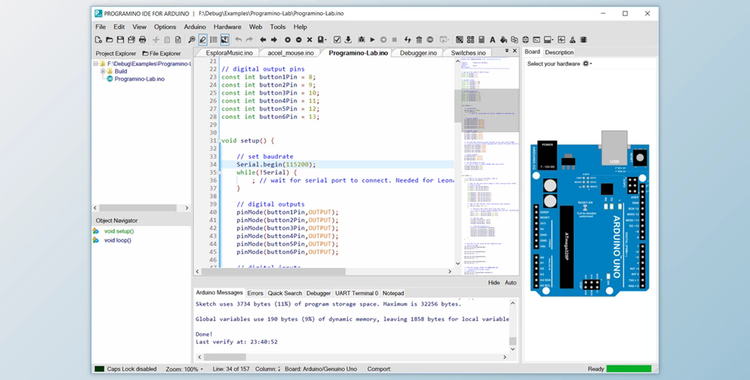Image resolution: width=750 pixels, height=380 pixels.
Task: Click the Undo arrow icon
Action: 238,40
